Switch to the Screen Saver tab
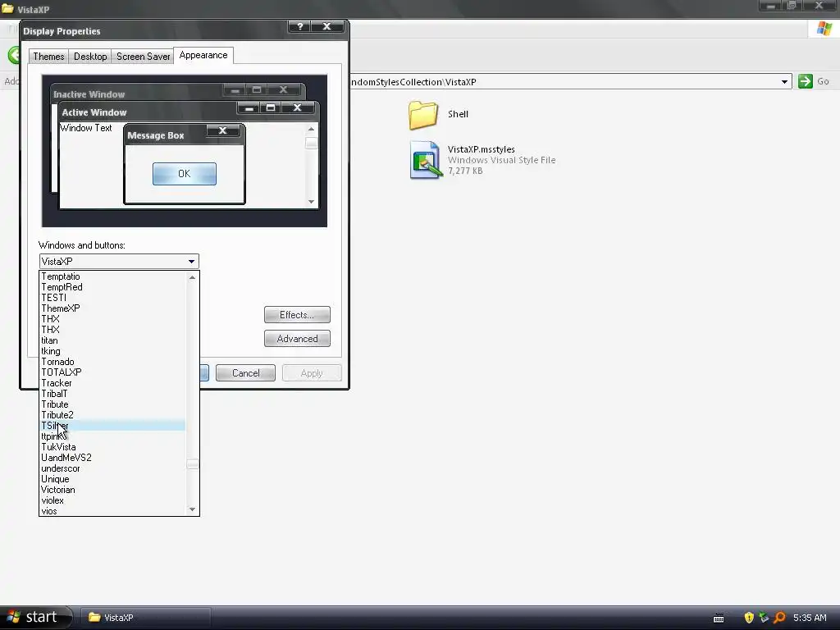 143,57
